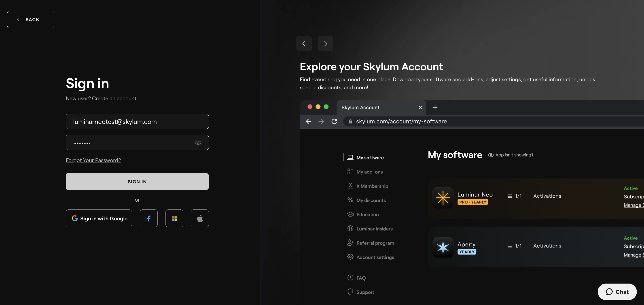Image resolution: width=644 pixels, height=305 pixels.
Task: Click the gear icon beside Account settings
Action: pyautogui.click(x=350, y=257)
